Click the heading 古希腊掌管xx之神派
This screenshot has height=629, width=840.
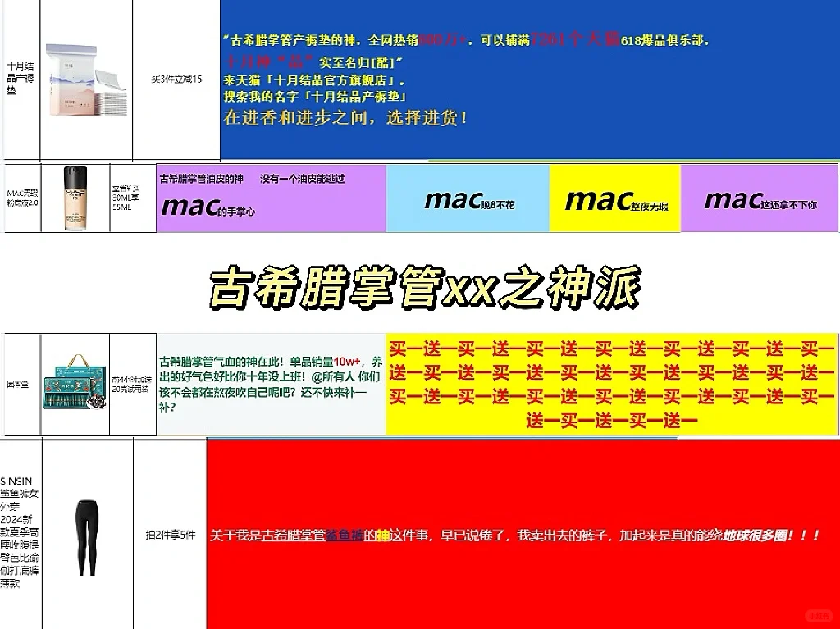(424, 288)
